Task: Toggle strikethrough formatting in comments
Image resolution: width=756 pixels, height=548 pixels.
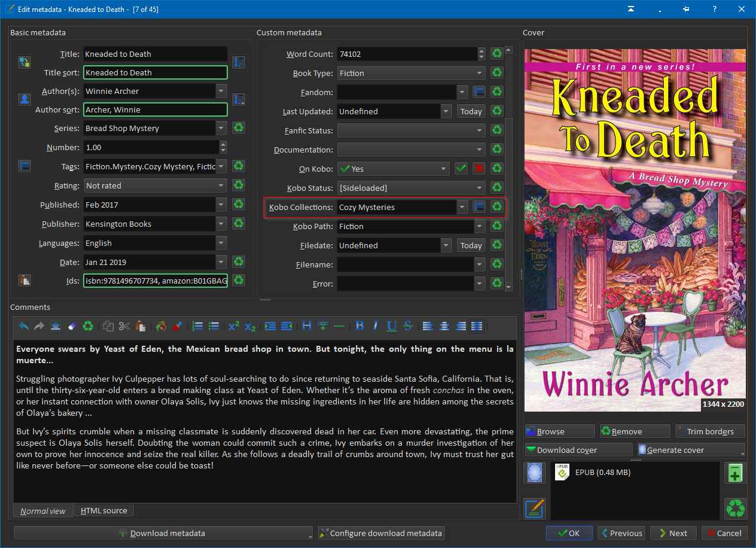Action: (x=408, y=326)
